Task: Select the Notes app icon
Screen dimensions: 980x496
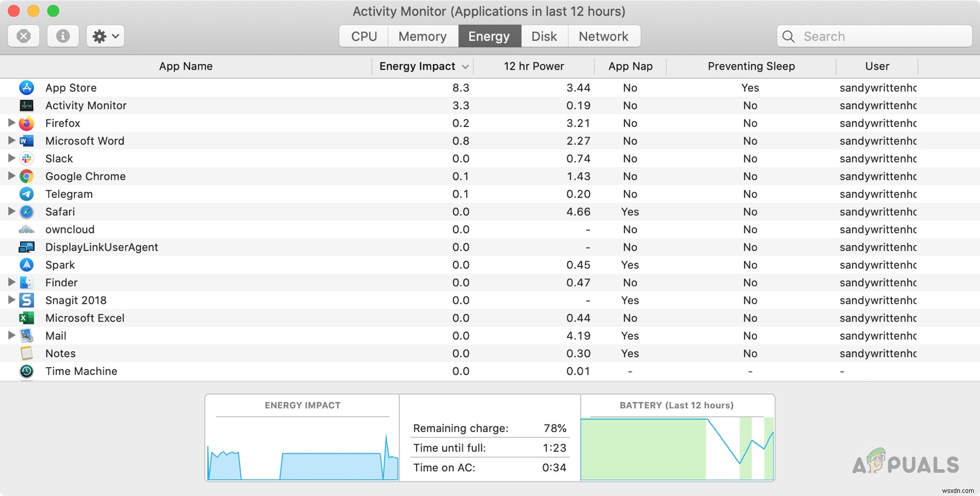Action: tap(26, 353)
